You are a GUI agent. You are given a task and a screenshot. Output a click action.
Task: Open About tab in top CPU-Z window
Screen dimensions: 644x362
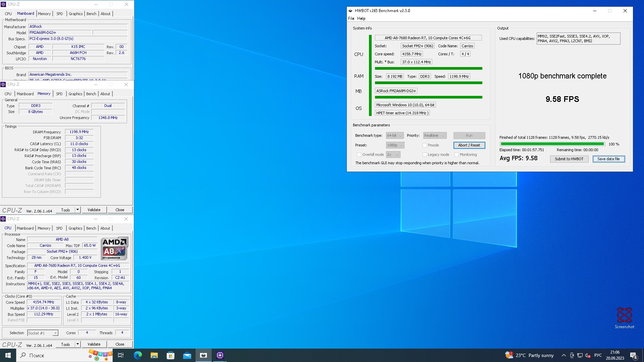coord(106,14)
